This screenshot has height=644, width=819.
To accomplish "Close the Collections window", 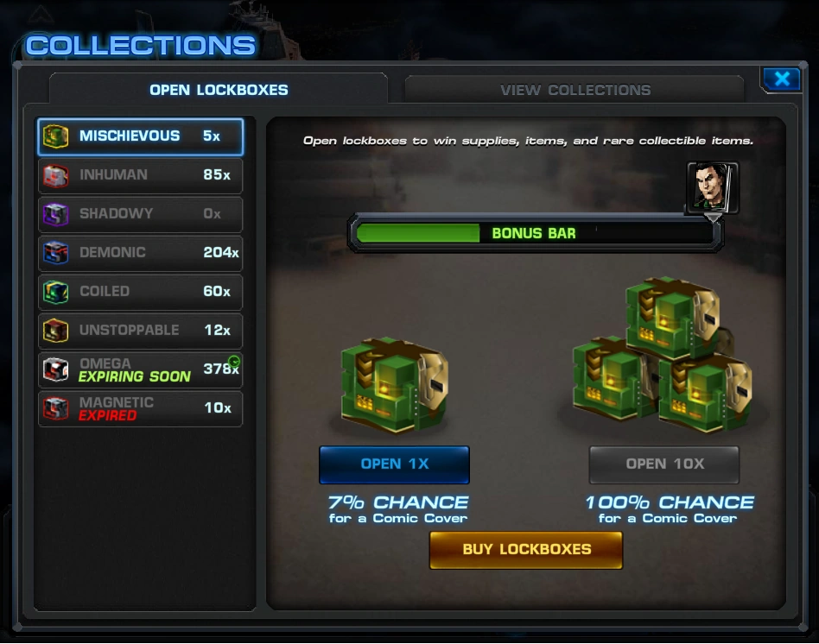I will 781,79.
